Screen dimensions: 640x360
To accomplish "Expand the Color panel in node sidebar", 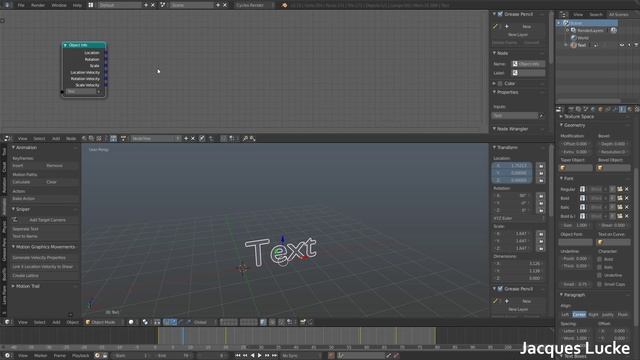I will tap(494, 83).
